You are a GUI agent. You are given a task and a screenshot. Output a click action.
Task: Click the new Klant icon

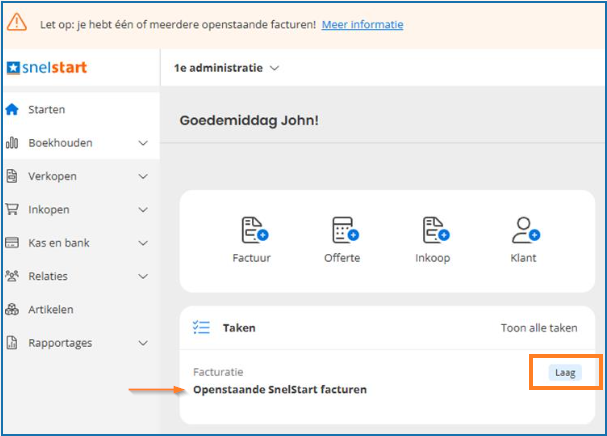click(523, 230)
